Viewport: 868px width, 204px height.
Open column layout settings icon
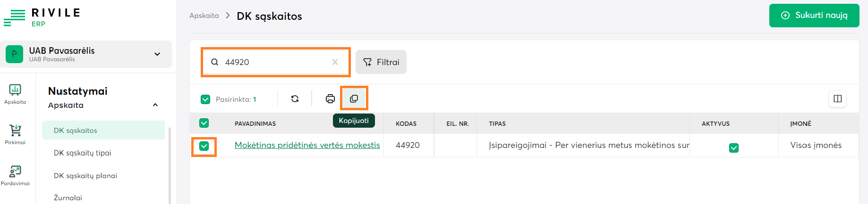(837, 98)
